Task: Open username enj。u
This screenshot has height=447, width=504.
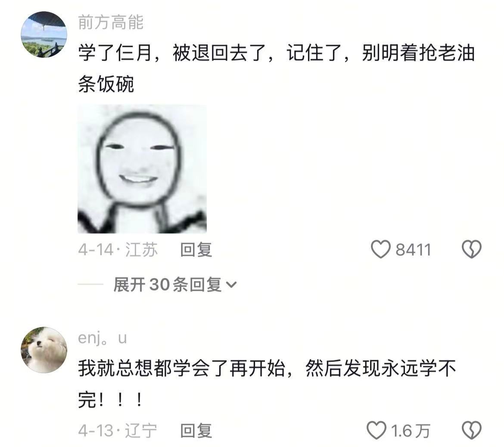Action: coord(103,338)
